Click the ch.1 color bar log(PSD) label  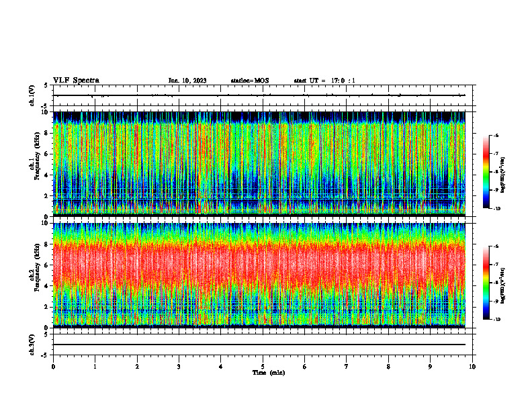[x=503, y=175]
